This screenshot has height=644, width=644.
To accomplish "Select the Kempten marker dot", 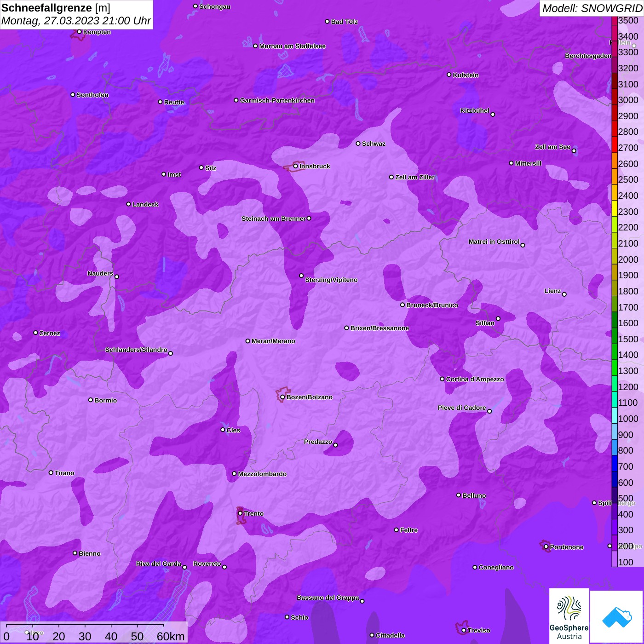I will pos(79,32).
